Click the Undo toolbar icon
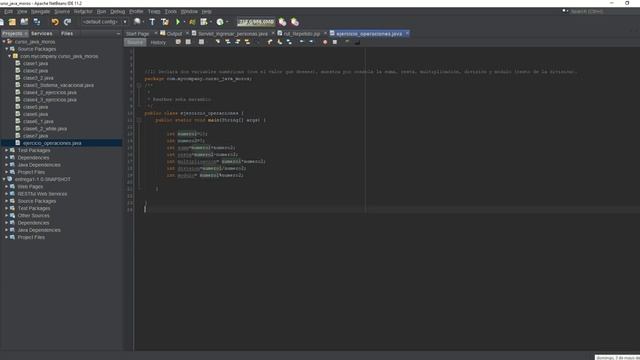Image resolution: width=640 pixels, height=360 pixels. click(55, 22)
